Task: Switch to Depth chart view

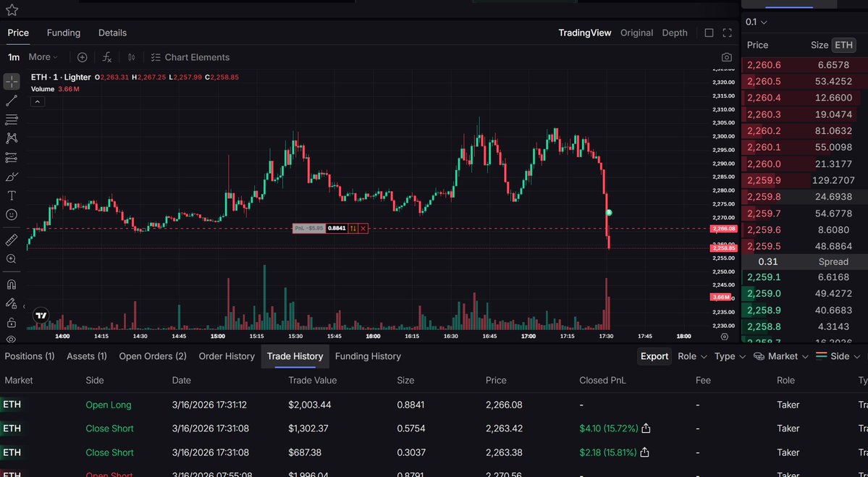Action: point(674,33)
